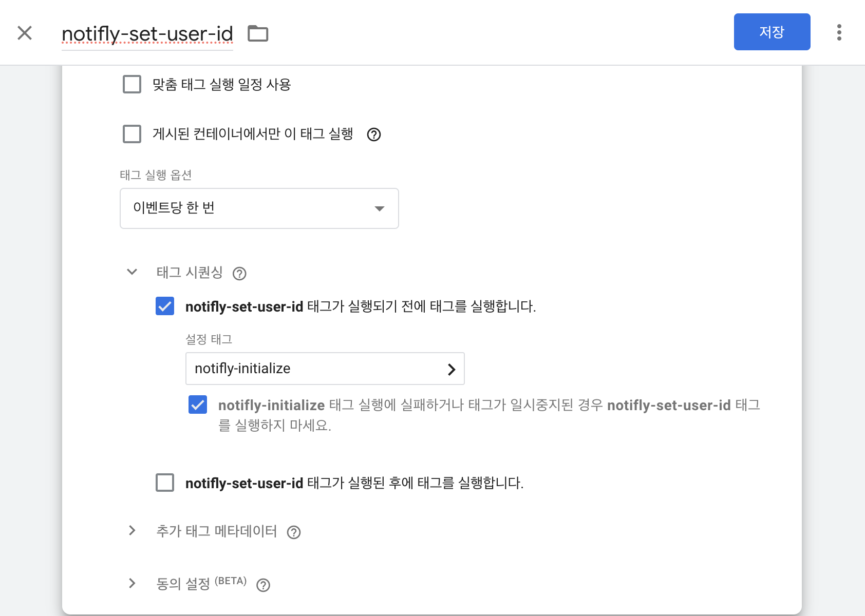
Task: Select the notifly-initialize setup tag field
Action: pos(308,369)
